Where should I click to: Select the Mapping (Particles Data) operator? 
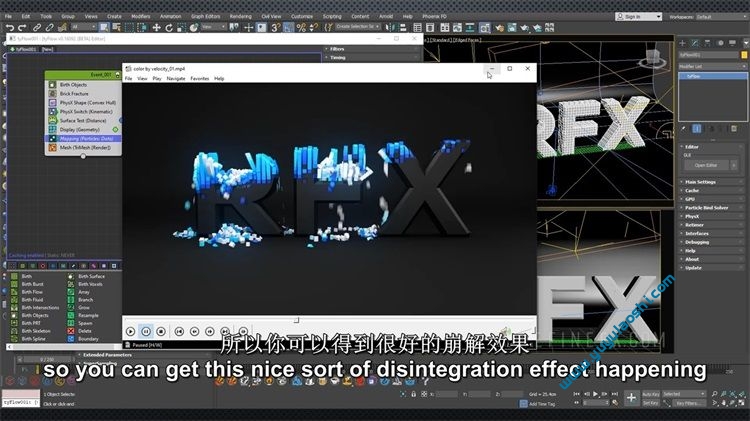click(x=83, y=139)
